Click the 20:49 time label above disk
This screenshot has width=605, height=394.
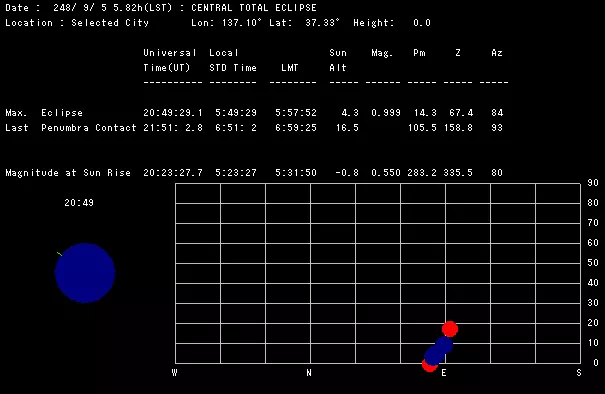[x=79, y=203]
